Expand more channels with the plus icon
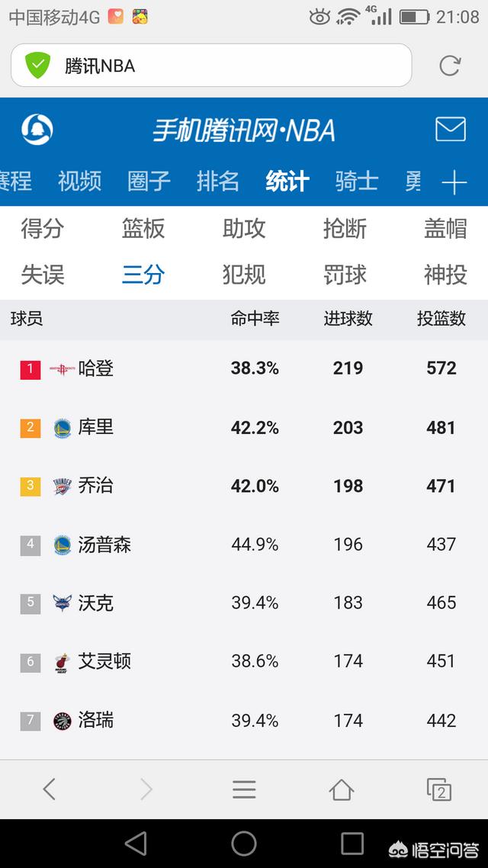488x868 pixels. click(x=454, y=182)
